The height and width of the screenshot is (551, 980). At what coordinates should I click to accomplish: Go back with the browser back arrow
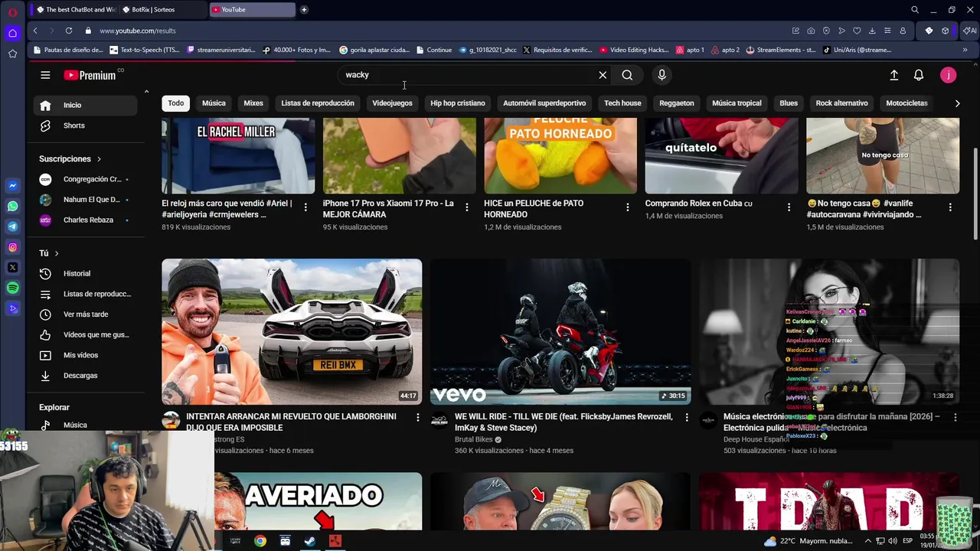35,31
